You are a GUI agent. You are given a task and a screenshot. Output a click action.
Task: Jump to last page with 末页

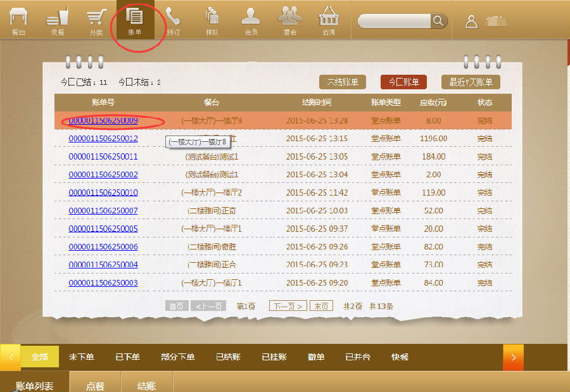pos(321,306)
